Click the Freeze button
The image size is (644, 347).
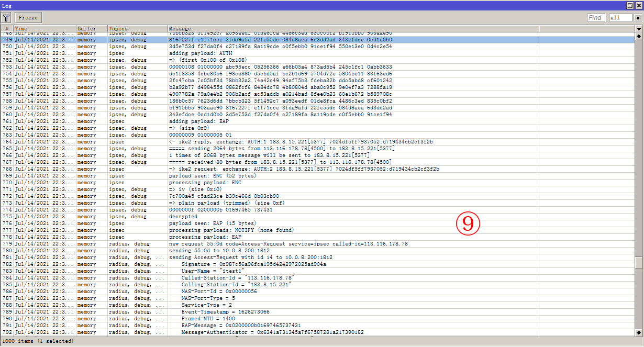click(27, 17)
